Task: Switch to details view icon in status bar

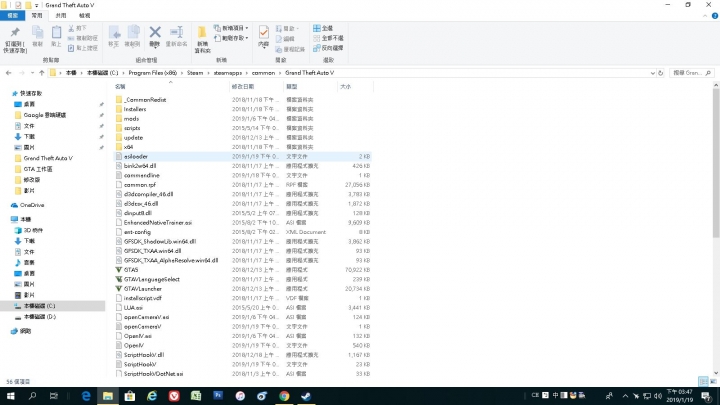Action: click(x=703, y=382)
